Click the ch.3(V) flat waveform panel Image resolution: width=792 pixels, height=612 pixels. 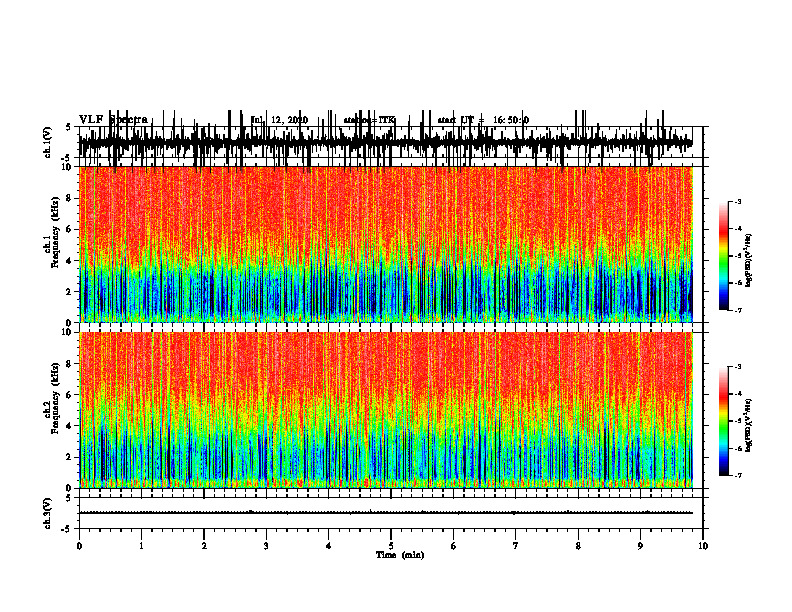[391, 513]
